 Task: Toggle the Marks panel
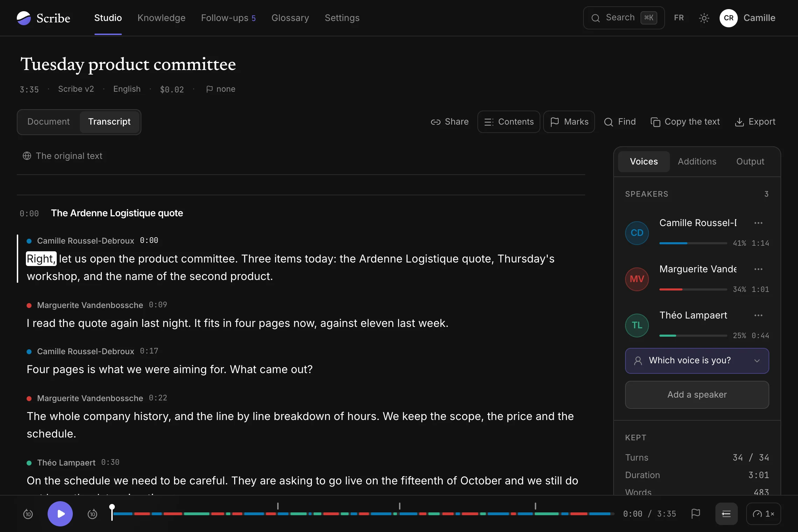click(569, 122)
